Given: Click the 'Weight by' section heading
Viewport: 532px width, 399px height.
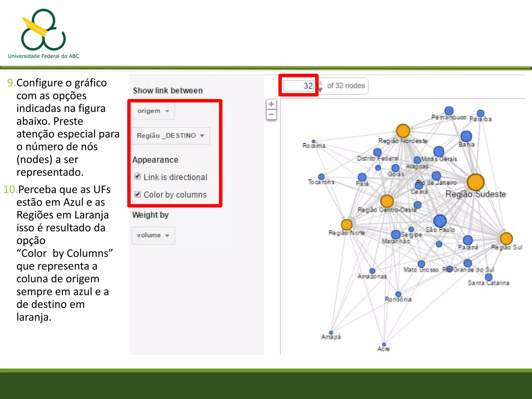Looking at the screenshot, I should coord(150,215).
